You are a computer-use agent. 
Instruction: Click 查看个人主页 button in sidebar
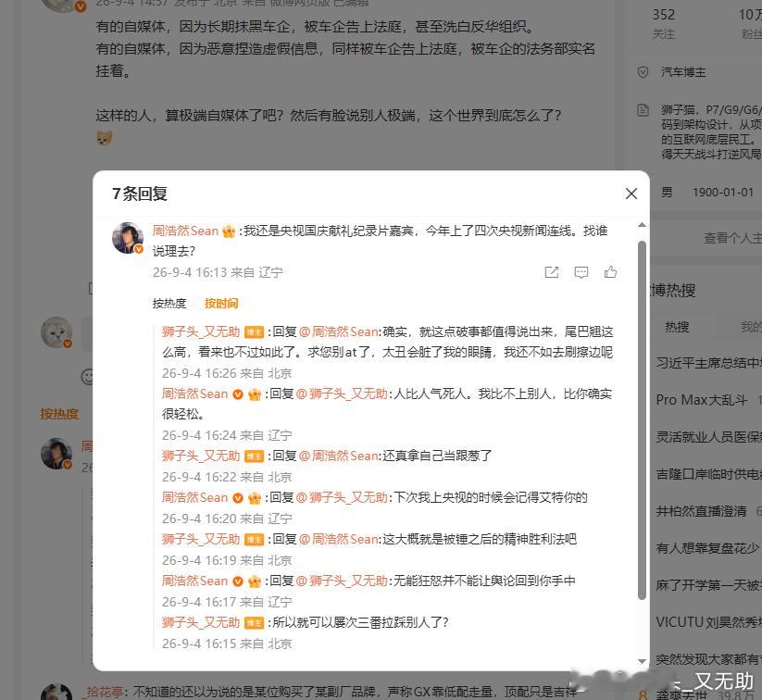click(x=733, y=238)
